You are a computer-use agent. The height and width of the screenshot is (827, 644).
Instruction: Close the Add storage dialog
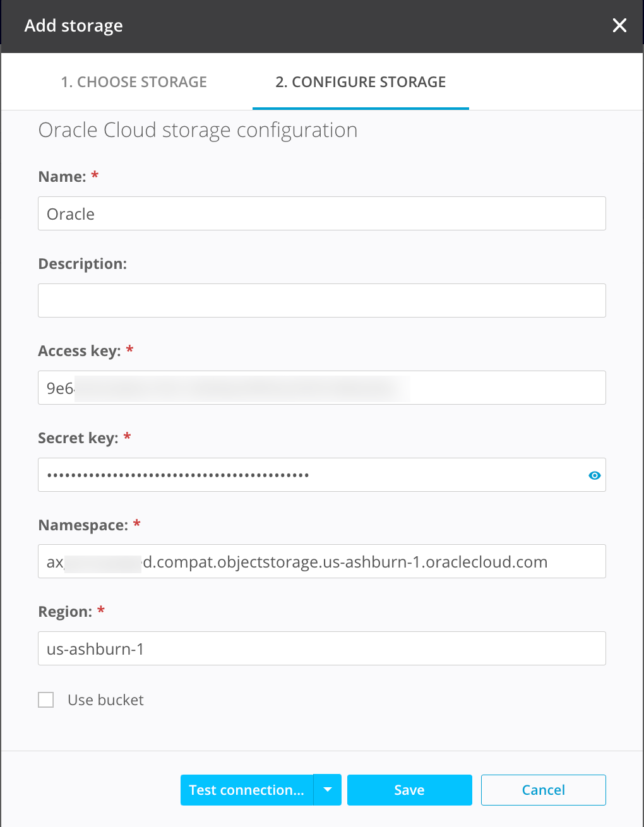coord(619,25)
